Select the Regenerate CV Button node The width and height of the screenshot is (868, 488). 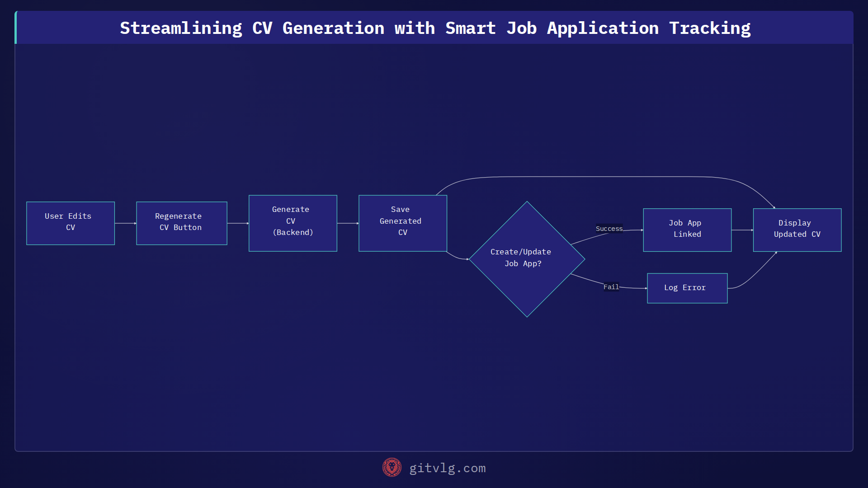coord(182,223)
